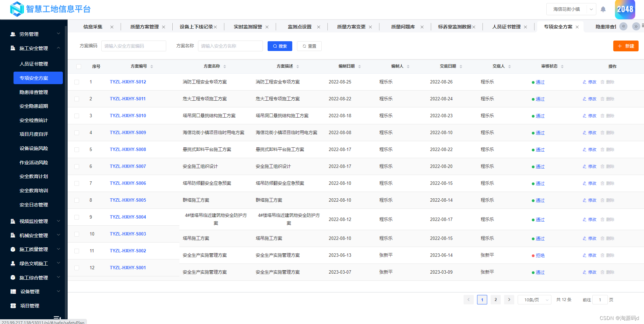Click the 重置 button
Image resolution: width=644 pixels, height=324 pixels.
[x=309, y=46]
